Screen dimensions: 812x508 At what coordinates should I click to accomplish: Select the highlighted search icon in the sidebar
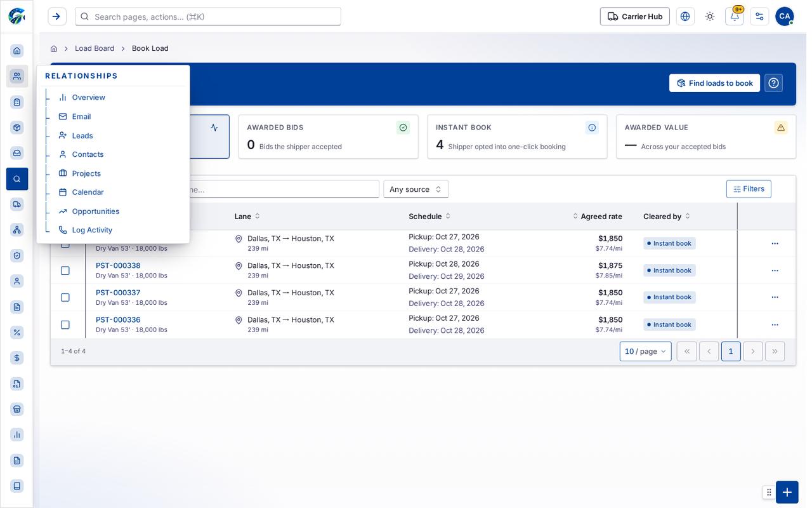tap(17, 179)
